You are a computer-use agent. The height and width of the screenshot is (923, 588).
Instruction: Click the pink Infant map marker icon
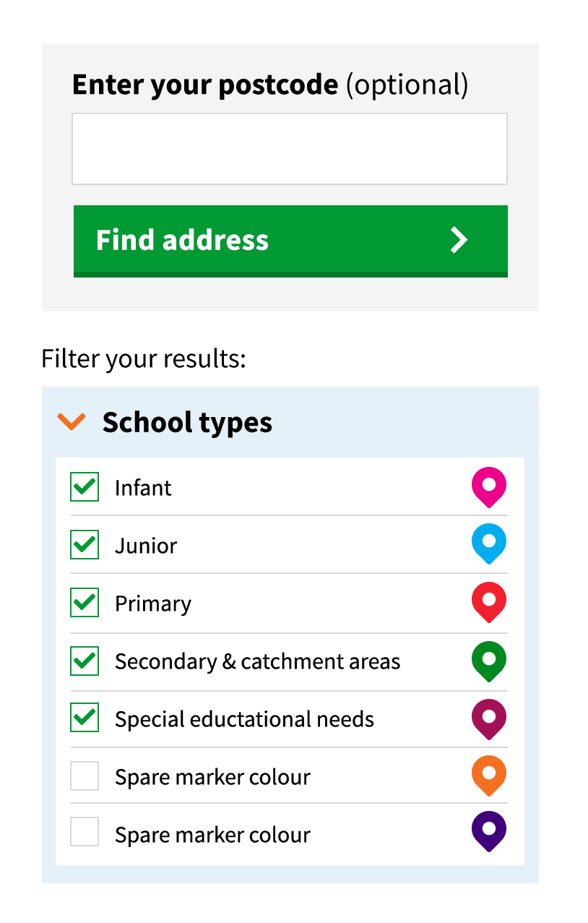[488, 486]
